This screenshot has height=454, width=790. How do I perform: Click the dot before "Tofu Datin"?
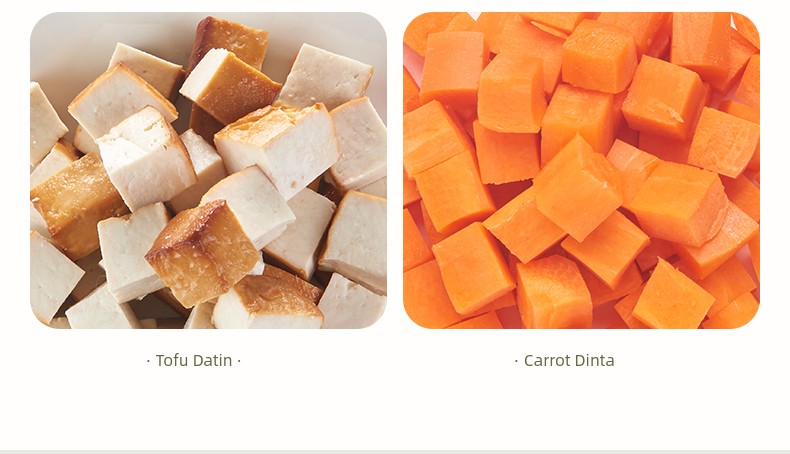(x=148, y=361)
